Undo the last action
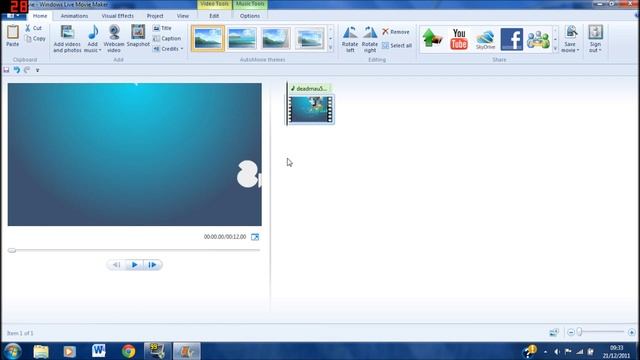Image resolution: width=640 pixels, height=360 pixels. pos(17,70)
